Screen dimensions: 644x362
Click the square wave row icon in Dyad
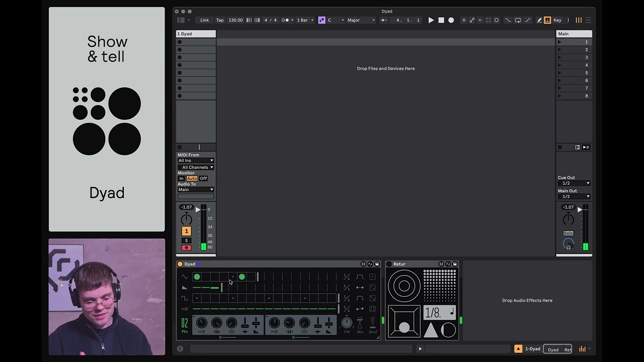(185, 298)
